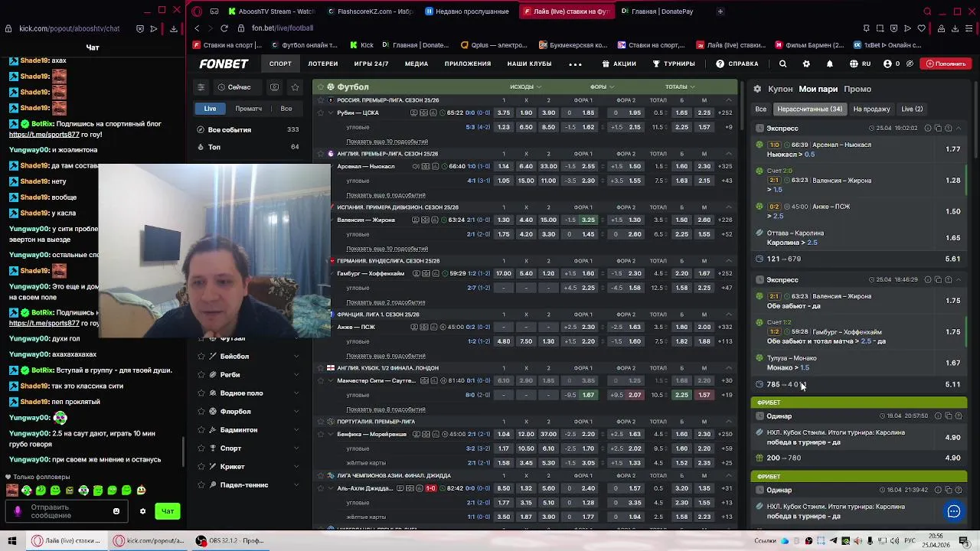Open the Акции gift menu item
980x551 pixels.
click(x=619, y=64)
